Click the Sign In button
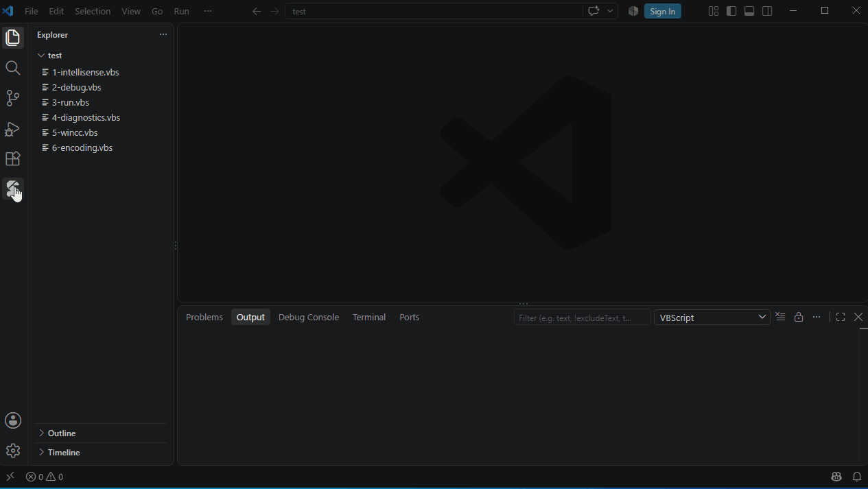 (x=663, y=11)
